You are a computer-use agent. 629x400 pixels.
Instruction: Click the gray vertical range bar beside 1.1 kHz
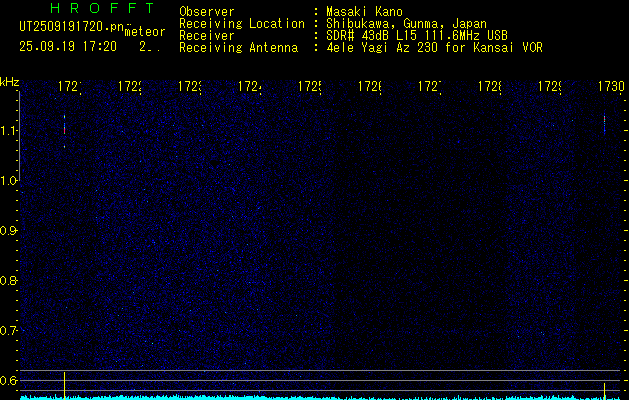click(19, 135)
